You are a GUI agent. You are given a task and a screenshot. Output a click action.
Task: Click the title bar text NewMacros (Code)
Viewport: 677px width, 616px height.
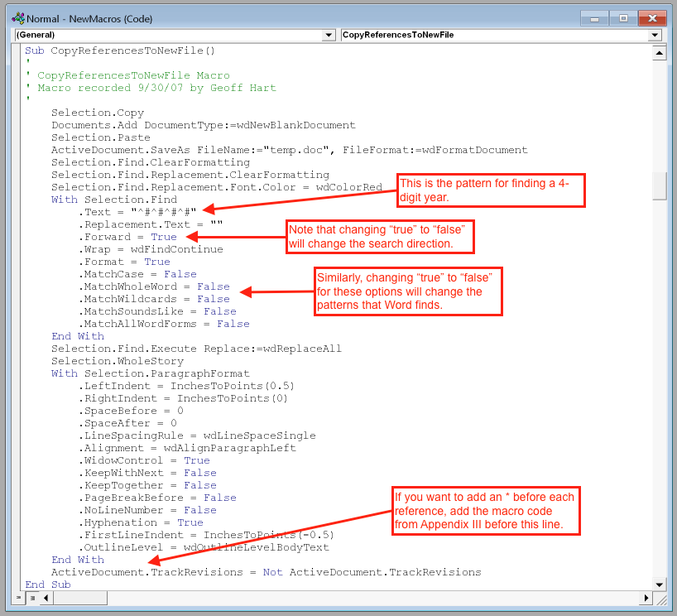pos(91,17)
